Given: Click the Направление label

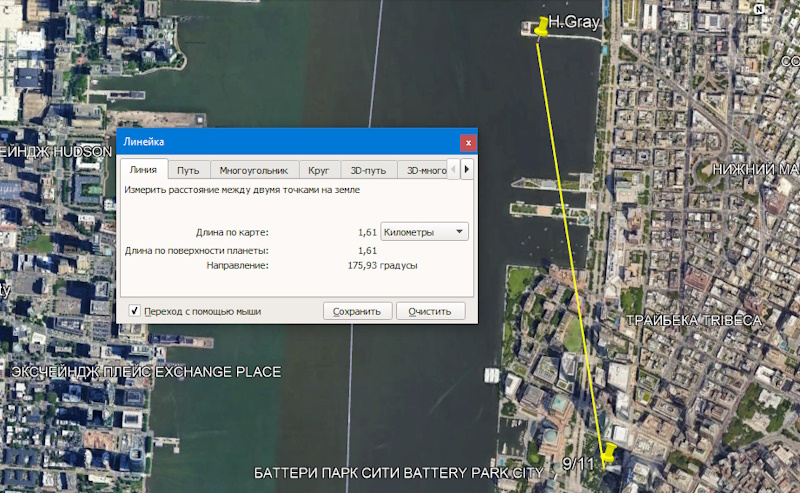Looking at the screenshot, I should pos(237,265).
